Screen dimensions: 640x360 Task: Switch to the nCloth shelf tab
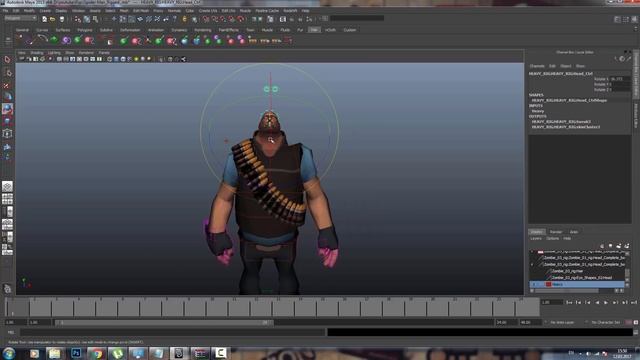coord(330,30)
